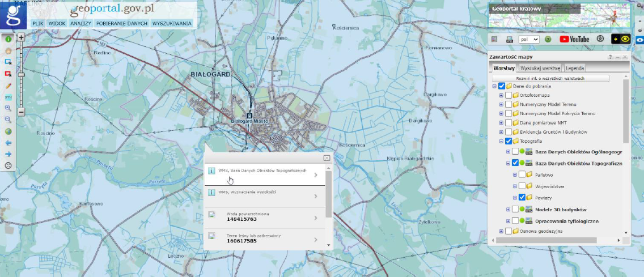Uncheck the Powiaty layer checkbox
The width and height of the screenshot is (644, 277).
522,198
